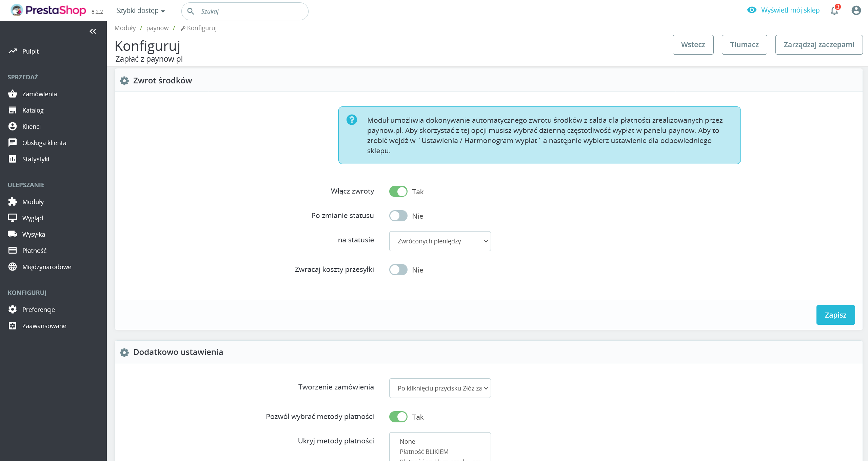Open the notifications bell
Screen dimensions: 868x461
tap(834, 11)
